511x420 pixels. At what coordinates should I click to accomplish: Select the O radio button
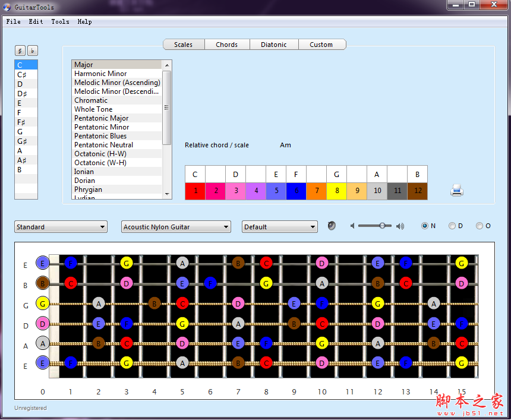[x=480, y=226]
